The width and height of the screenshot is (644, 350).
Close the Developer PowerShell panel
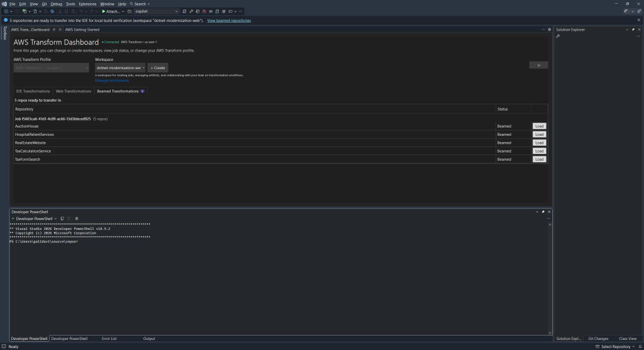(549, 212)
